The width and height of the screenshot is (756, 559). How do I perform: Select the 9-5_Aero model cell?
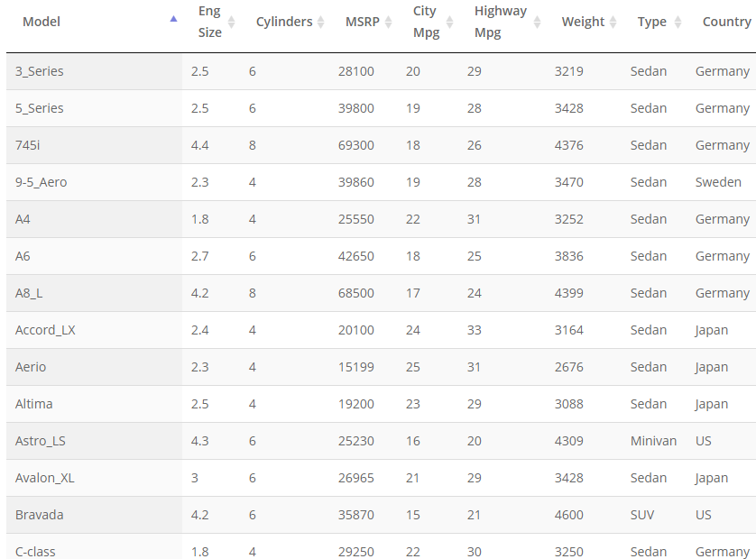click(95, 182)
